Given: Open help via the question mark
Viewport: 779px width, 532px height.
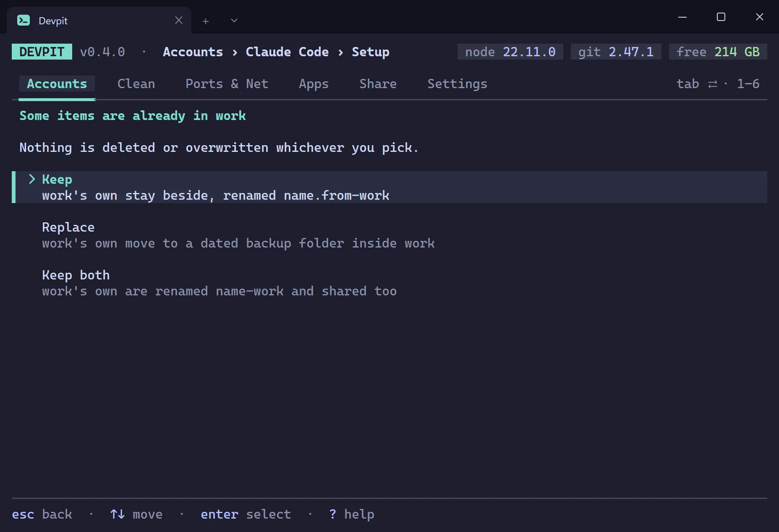Looking at the screenshot, I should coord(352,514).
